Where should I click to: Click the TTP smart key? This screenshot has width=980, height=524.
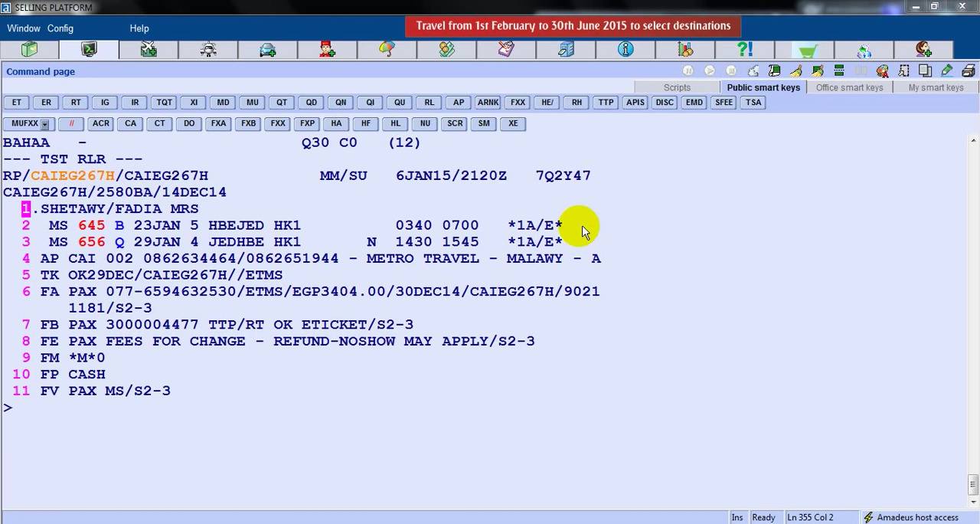(606, 103)
